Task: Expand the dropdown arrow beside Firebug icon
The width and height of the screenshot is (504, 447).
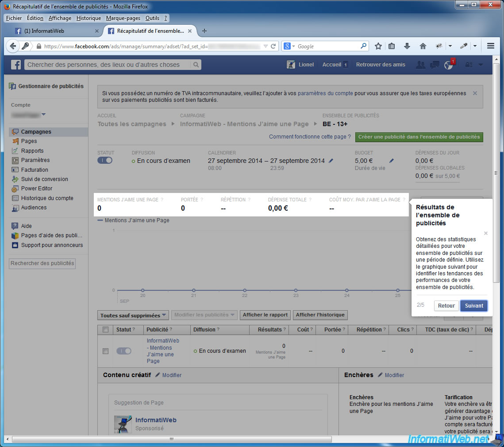Action: click(450, 46)
